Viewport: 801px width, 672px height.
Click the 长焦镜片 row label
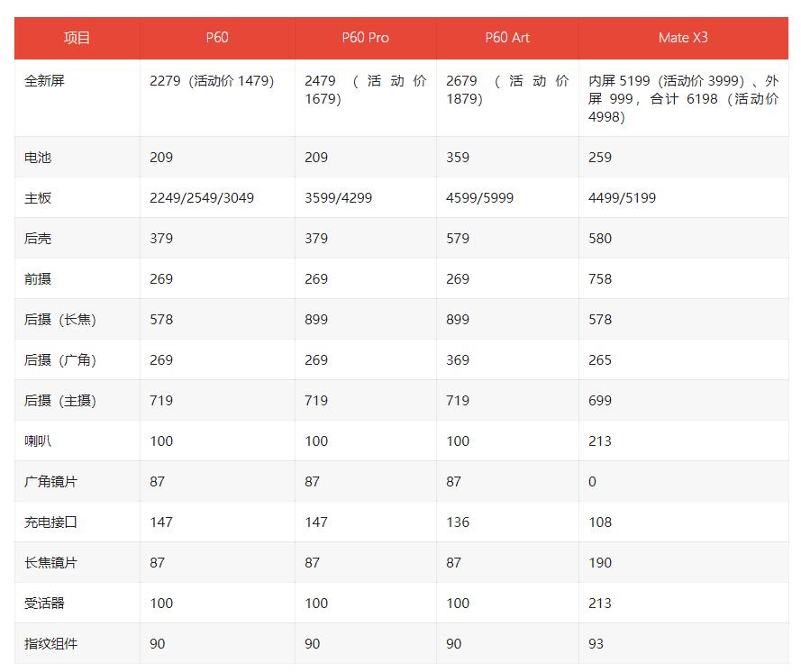(x=50, y=563)
